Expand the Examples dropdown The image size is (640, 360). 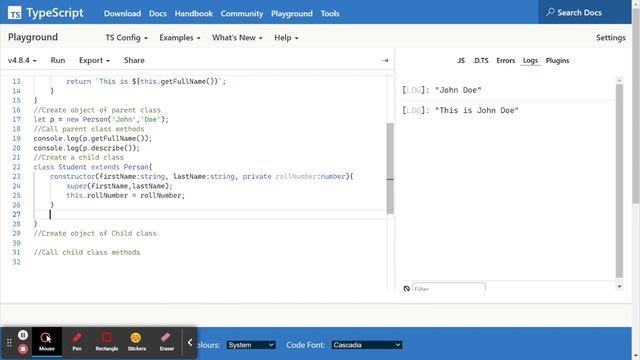click(x=180, y=38)
